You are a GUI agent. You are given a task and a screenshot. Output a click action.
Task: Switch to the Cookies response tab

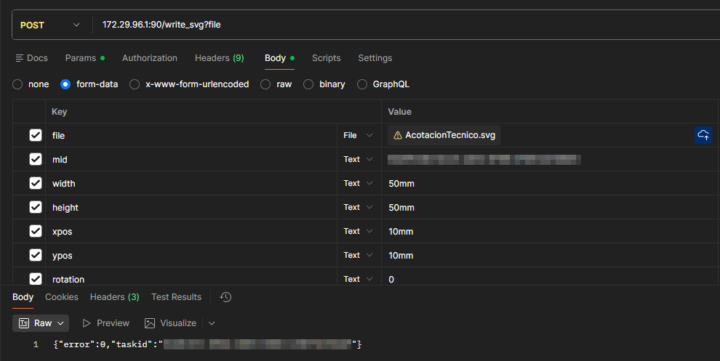coord(62,297)
